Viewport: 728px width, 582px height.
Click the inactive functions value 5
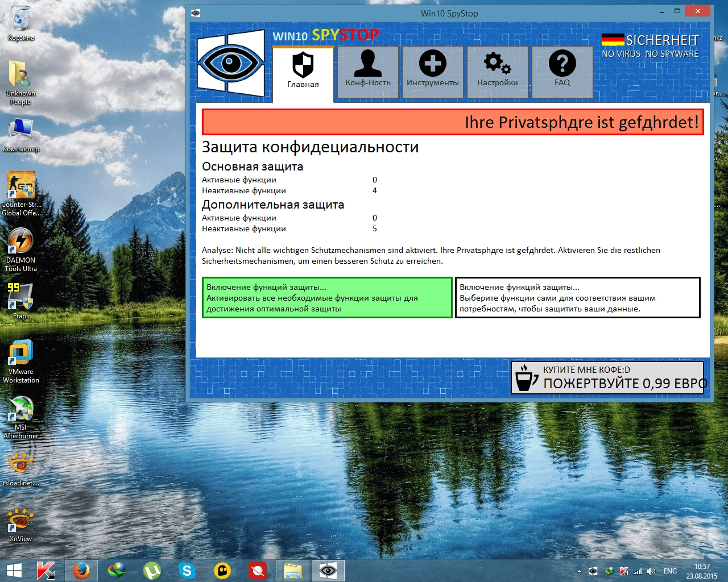(375, 228)
